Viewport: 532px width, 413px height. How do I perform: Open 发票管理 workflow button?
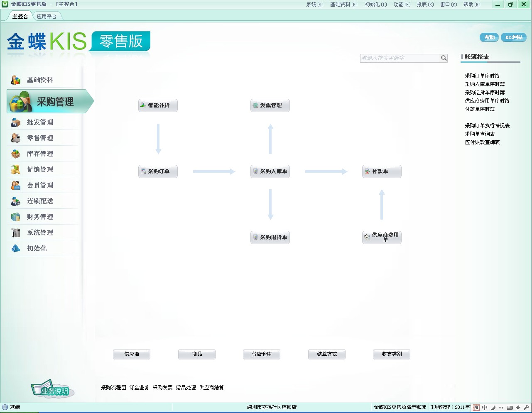(270, 105)
